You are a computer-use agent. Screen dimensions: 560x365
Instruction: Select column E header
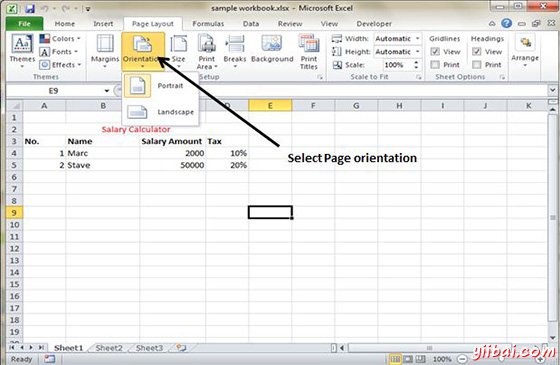coord(270,106)
